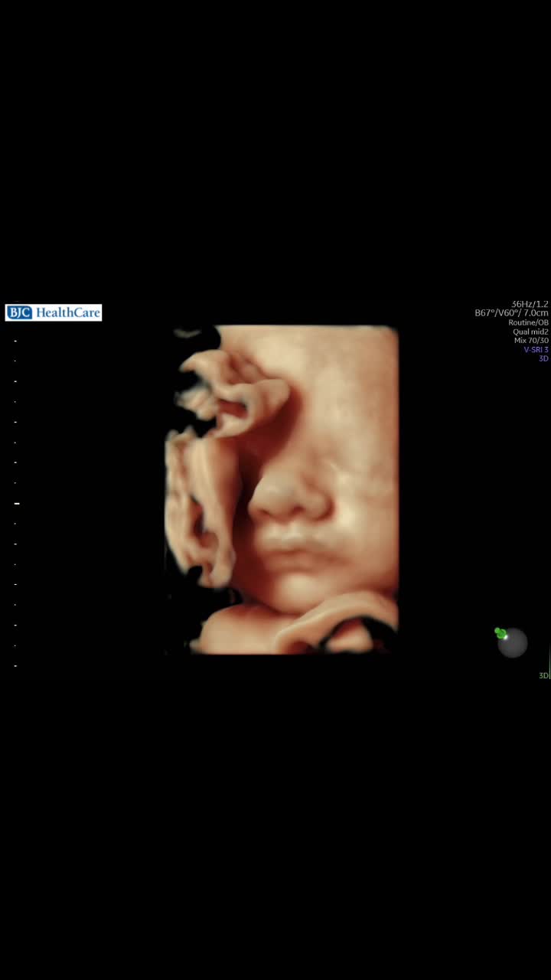Click the B67°/V60°/ 7.0cm readout
The height and width of the screenshot is (980, 551).
click(511, 313)
